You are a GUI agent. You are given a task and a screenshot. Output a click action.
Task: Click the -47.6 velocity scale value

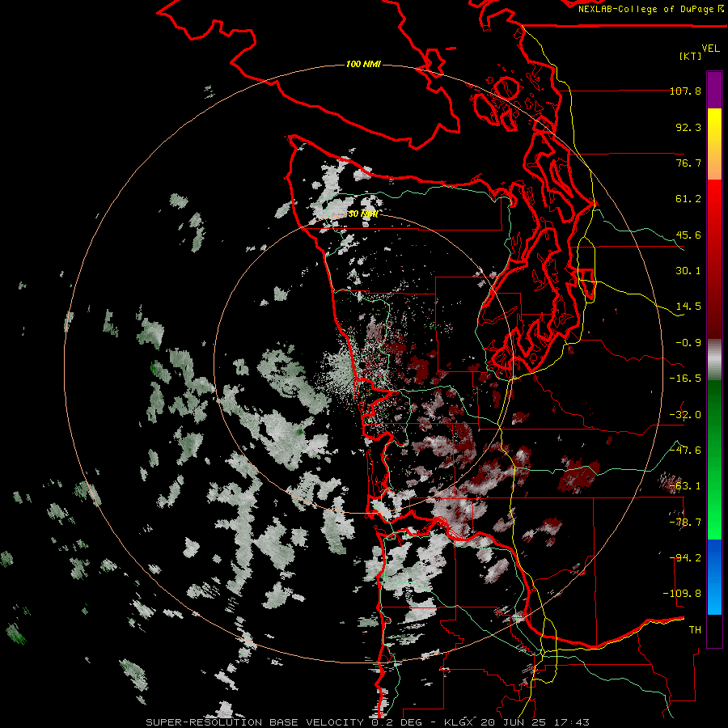click(x=685, y=451)
